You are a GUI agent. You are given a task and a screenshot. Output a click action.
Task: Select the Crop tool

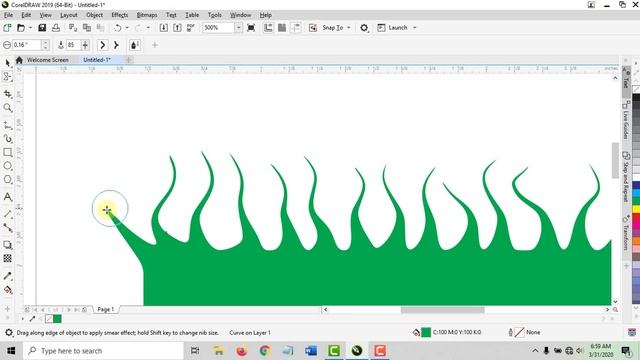coord(7,94)
